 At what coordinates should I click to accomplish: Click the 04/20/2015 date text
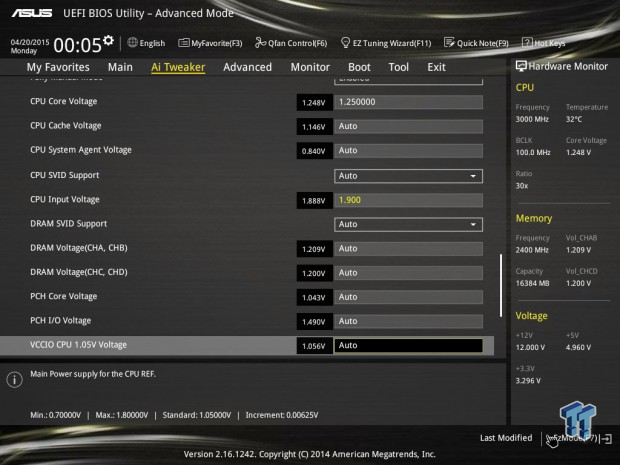[x=30, y=42]
